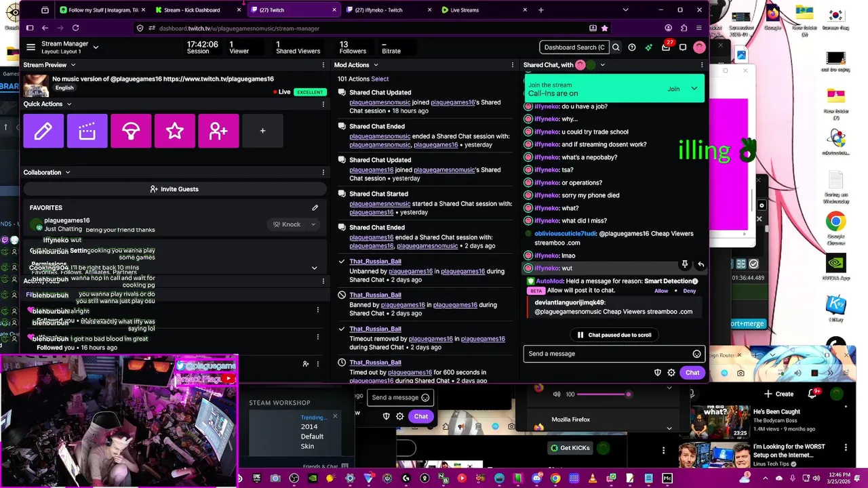Image resolution: width=868 pixels, height=488 pixels.
Task: Click Invite Guests button
Action: tap(174, 189)
